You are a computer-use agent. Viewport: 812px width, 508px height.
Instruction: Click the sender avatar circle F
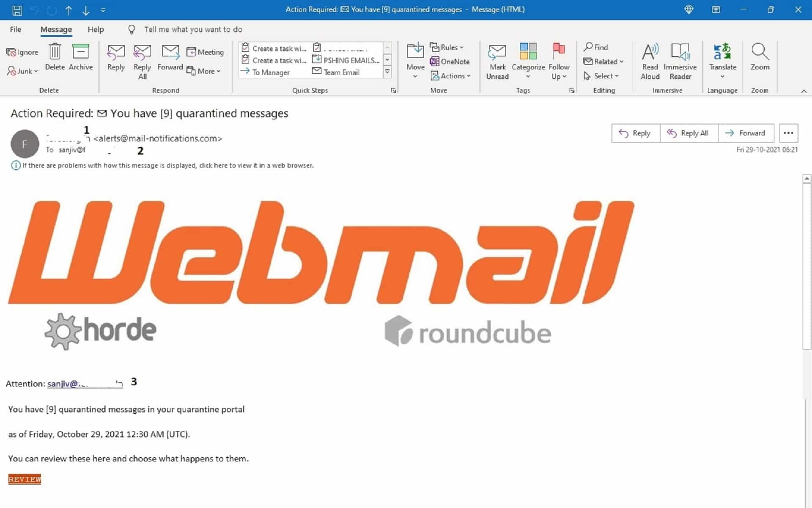(25, 144)
